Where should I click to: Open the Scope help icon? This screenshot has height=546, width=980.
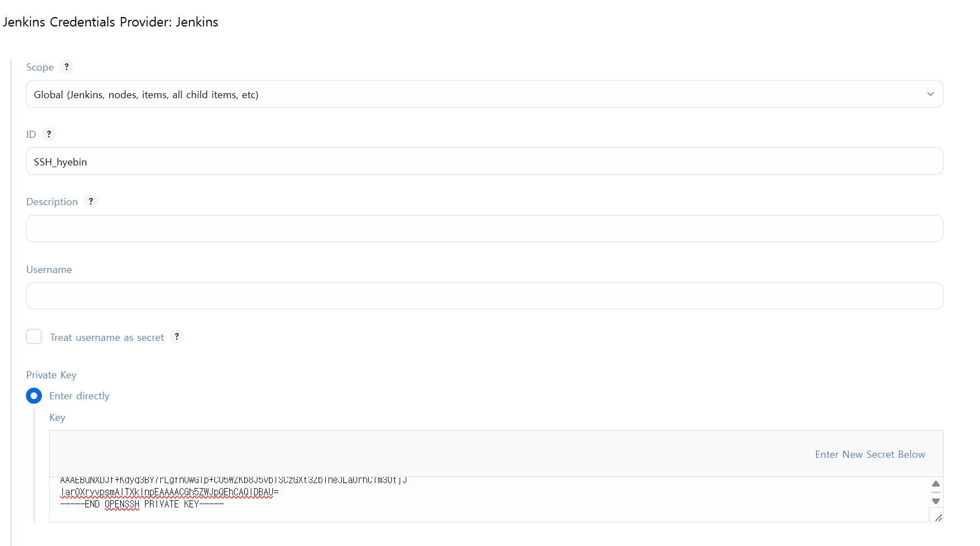coord(67,67)
